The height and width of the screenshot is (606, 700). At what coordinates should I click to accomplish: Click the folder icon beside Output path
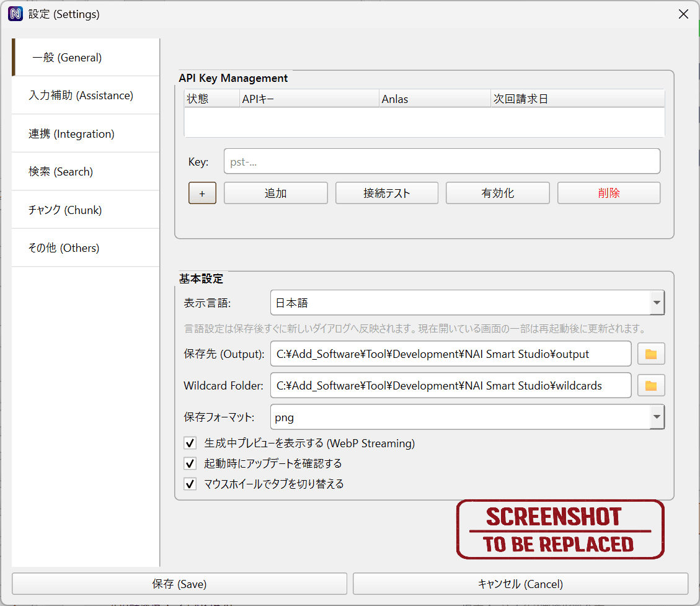pyautogui.click(x=651, y=354)
